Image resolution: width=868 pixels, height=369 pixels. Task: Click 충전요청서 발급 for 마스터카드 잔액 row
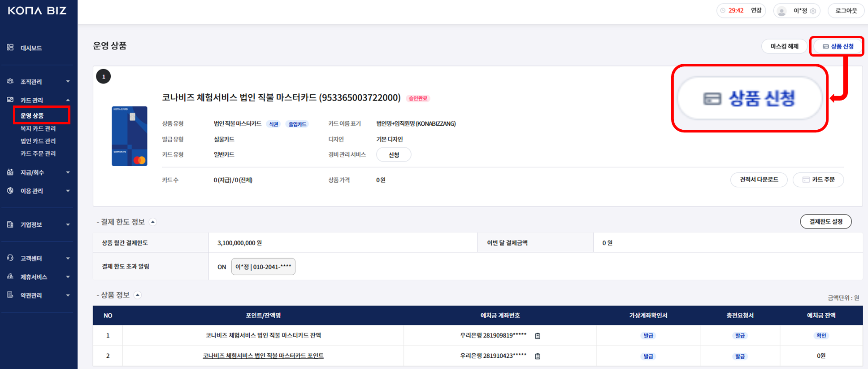click(740, 336)
